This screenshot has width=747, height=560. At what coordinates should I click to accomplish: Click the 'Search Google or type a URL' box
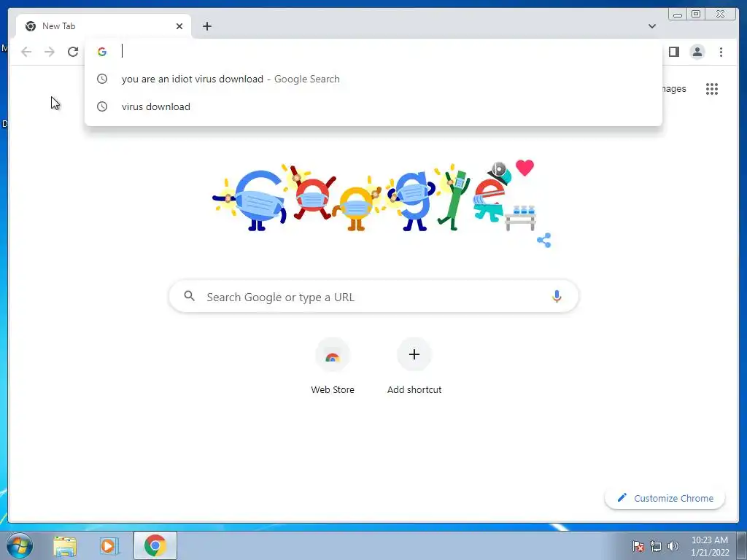point(374,297)
